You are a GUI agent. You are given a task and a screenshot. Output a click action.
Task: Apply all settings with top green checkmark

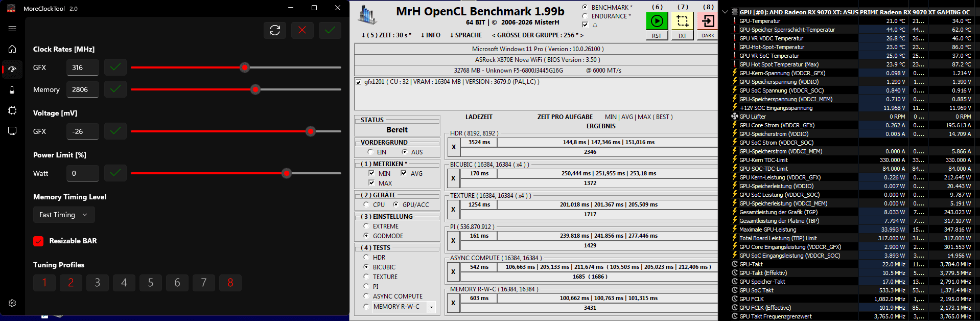coord(330,30)
